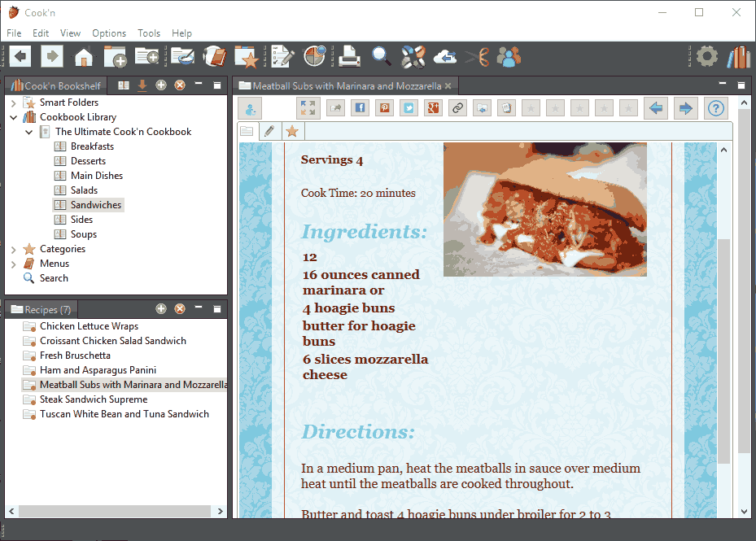The height and width of the screenshot is (541, 756).
Task: Expand the Menus node
Action: coord(14,264)
